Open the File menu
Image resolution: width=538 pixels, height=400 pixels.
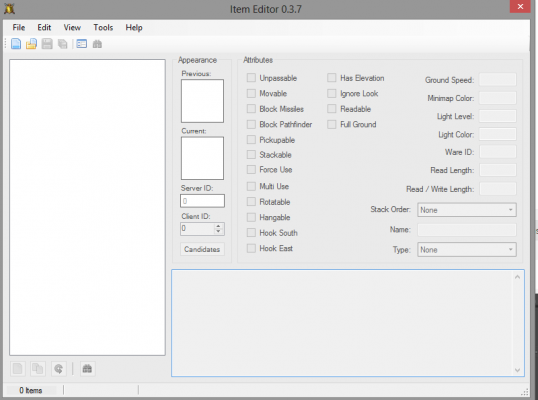pyautogui.click(x=19, y=27)
